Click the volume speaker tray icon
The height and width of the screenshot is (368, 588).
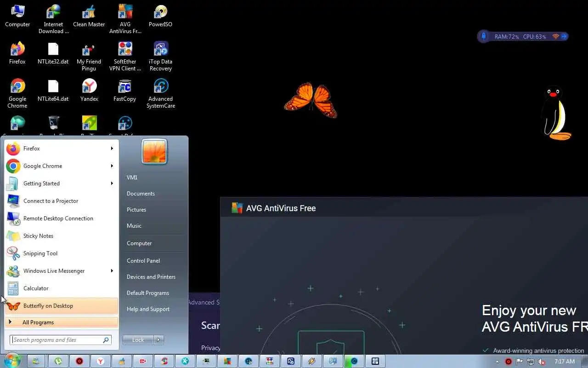542,362
